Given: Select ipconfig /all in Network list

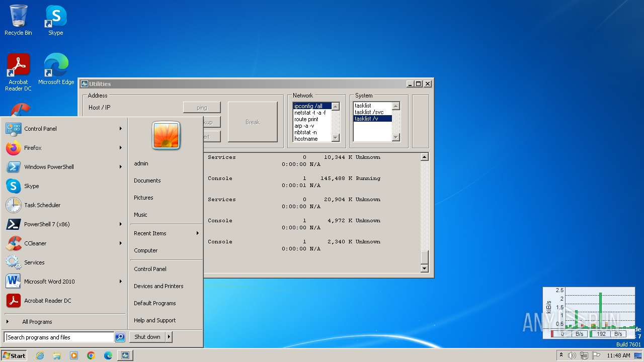Looking at the screenshot, I should click(x=312, y=106).
